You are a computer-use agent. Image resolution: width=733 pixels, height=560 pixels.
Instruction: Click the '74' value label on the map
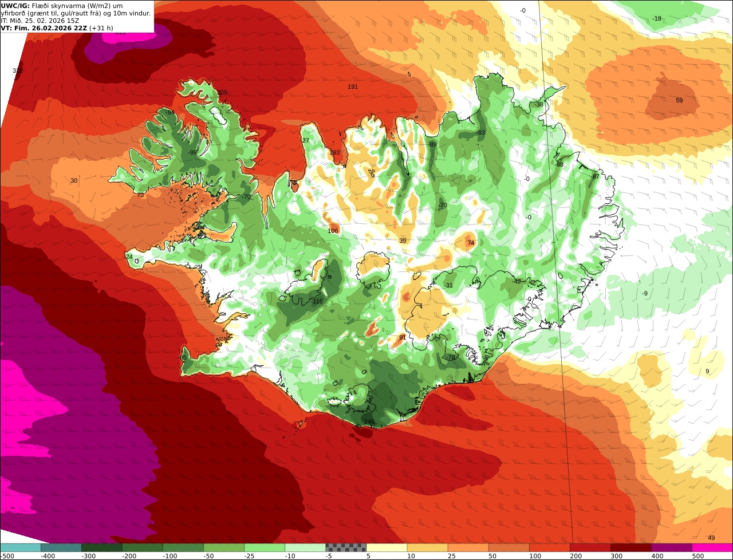click(x=471, y=243)
